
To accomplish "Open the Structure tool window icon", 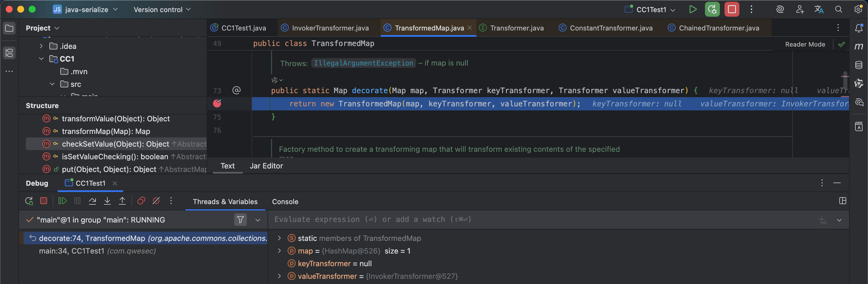I will coord(9,53).
